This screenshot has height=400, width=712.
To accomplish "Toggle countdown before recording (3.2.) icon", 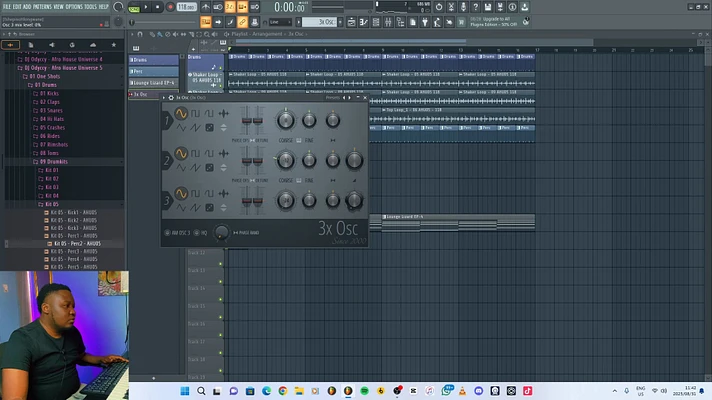I will (x=230, y=7).
